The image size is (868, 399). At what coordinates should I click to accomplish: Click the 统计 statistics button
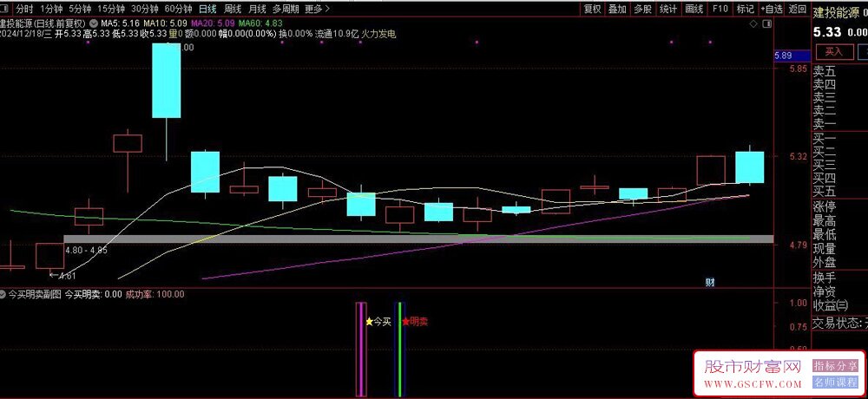coord(668,9)
